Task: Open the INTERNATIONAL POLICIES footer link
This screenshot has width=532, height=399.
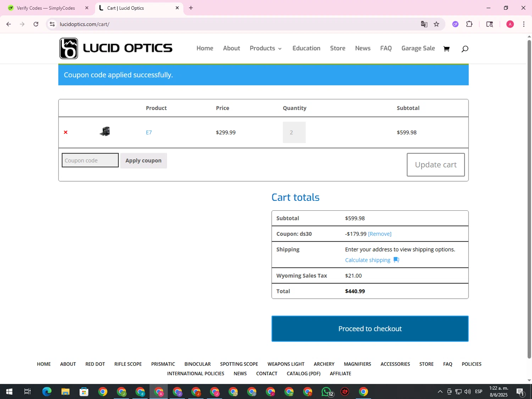Action: click(x=196, y=373)
